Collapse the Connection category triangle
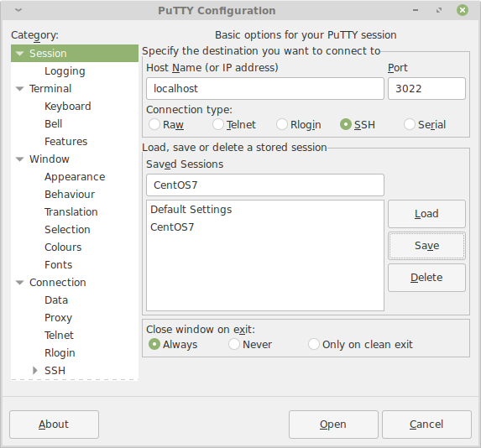This screenshot has width=481, height=448. pos(19,283)
